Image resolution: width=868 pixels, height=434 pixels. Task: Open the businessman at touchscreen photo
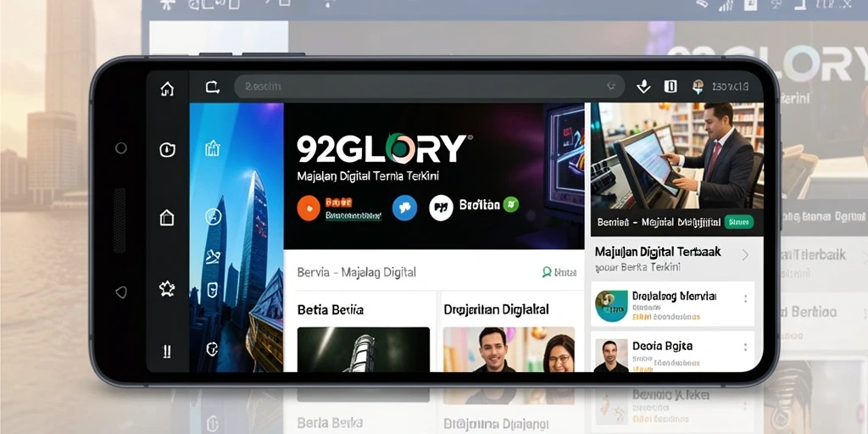(x=677, y=156)
